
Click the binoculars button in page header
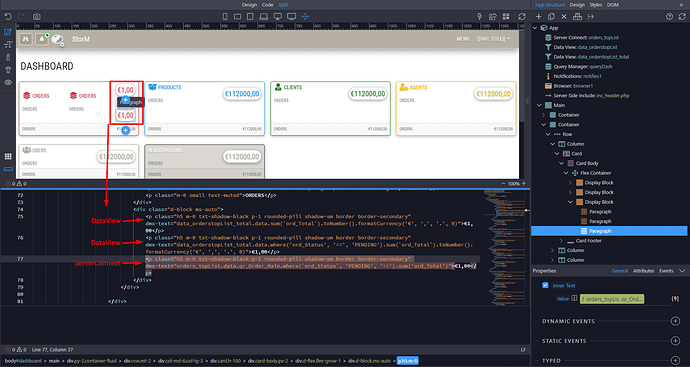pyautogui.click(x=26, y=39)
